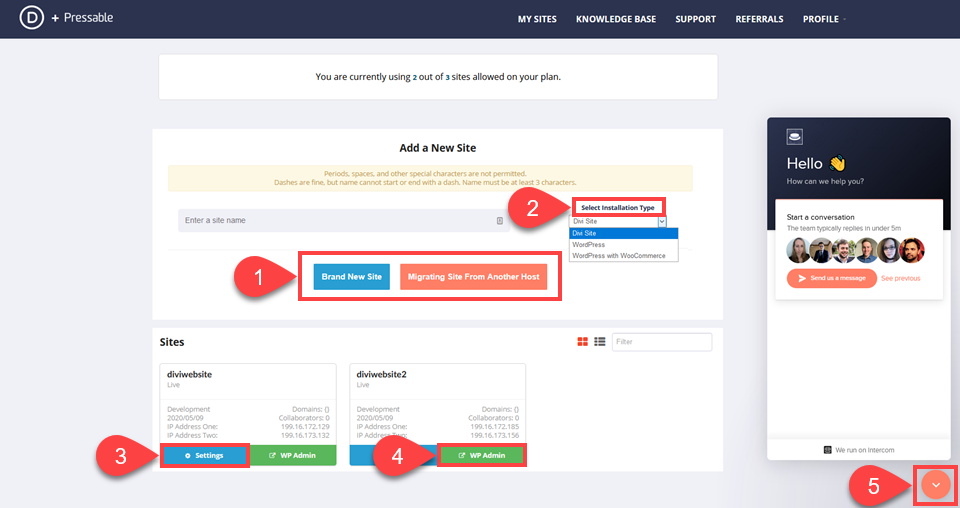960x508 pixels.
Task: Choose Divi Site option in dropdown list
Action: coord(623,233)
